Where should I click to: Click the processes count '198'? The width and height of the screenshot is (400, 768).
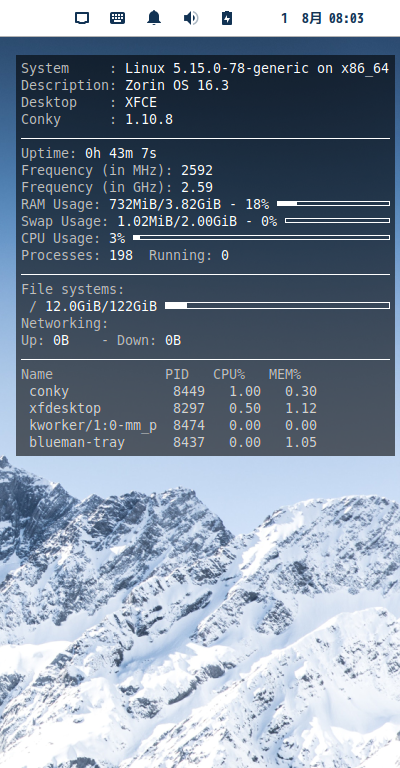(121, 256)
